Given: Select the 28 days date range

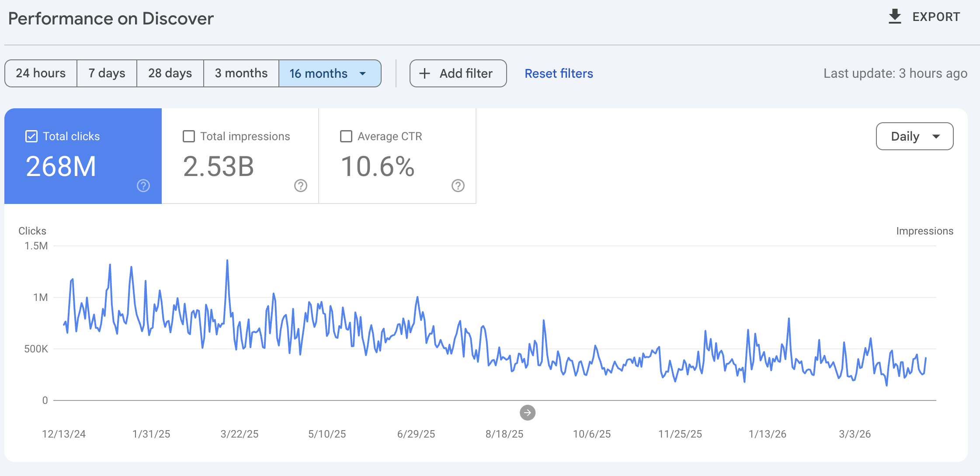Looking at the screenshot, I should click(x=170, y=73).
